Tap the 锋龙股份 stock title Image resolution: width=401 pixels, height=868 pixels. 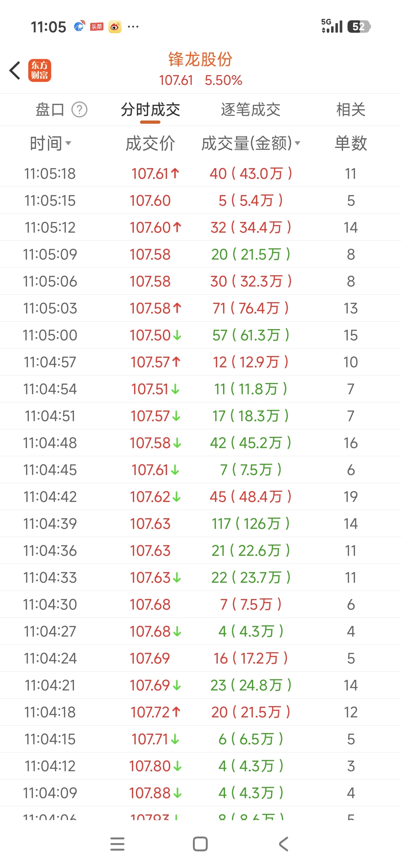tap(200, 59)
